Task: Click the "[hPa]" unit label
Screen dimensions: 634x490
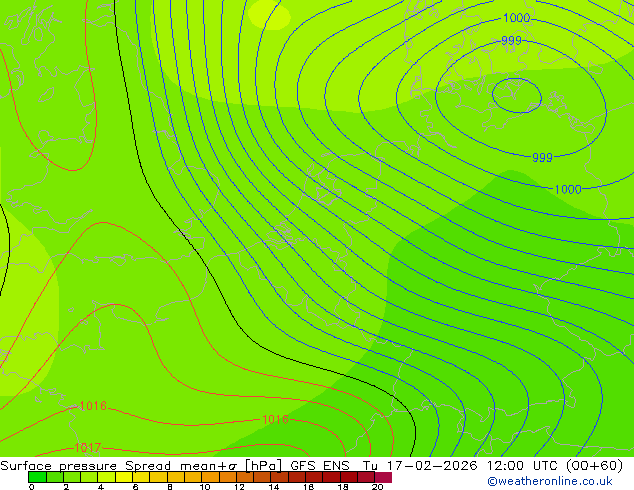Action: (x=263, y=466)
